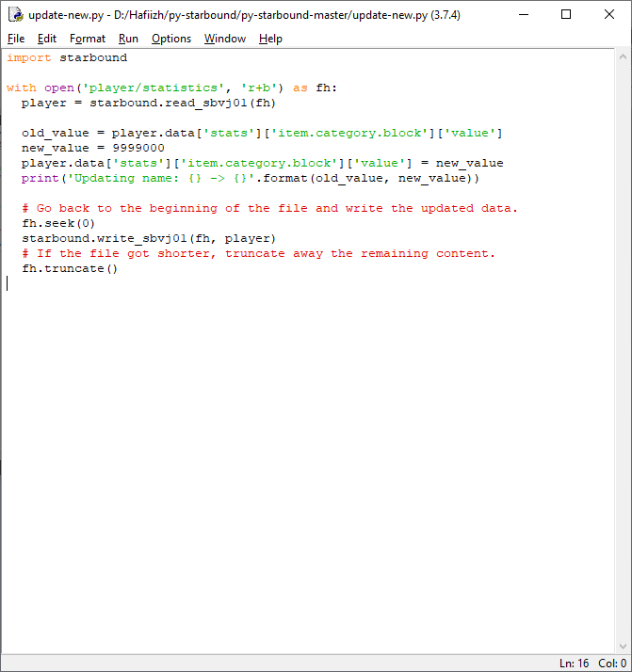Click the 'fh.seek(0)' line
Viewport: 632px width, 672px height.
pyautogui.click(x=58, y=223)
